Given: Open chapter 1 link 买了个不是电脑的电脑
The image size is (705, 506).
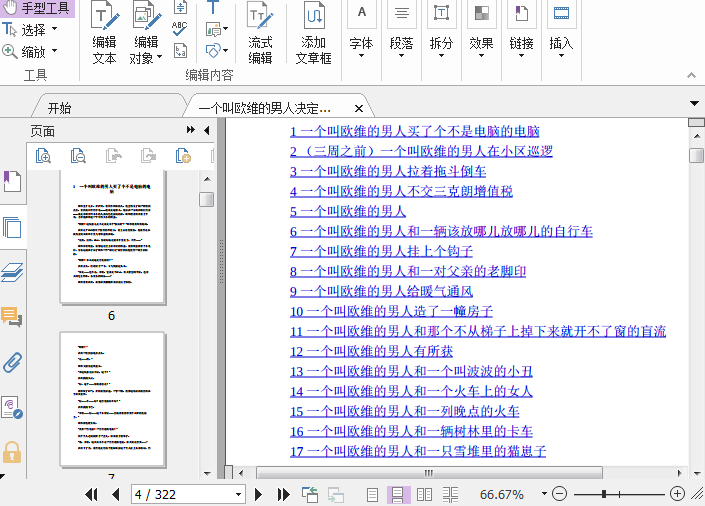Looking at the screenshot, I should click(414, 131).
